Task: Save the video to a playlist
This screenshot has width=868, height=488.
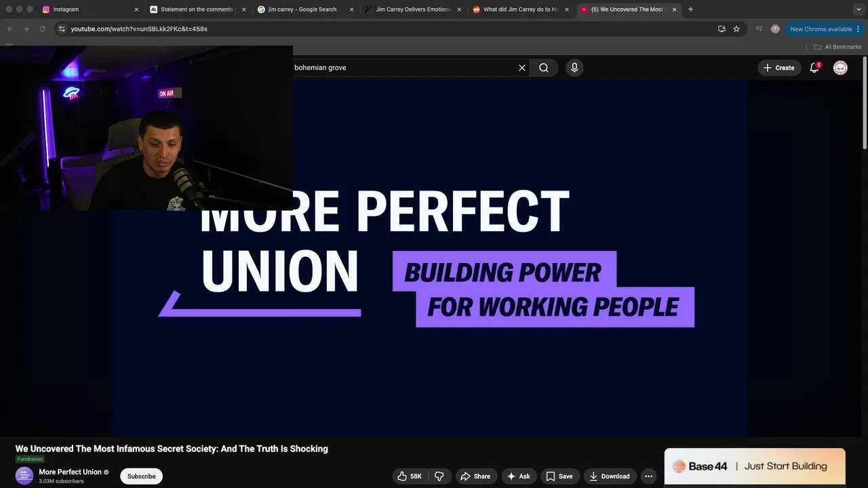Action: (559, 476)
